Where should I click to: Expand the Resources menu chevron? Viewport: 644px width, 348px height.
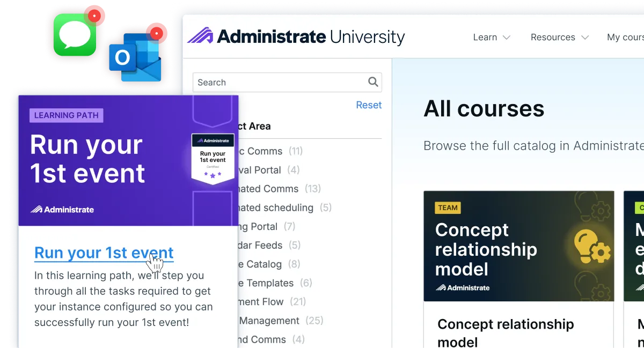585,38
